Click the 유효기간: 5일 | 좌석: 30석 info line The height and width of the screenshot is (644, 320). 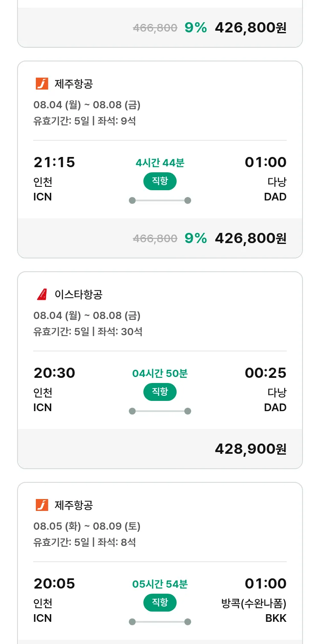[x=88, y=331]
